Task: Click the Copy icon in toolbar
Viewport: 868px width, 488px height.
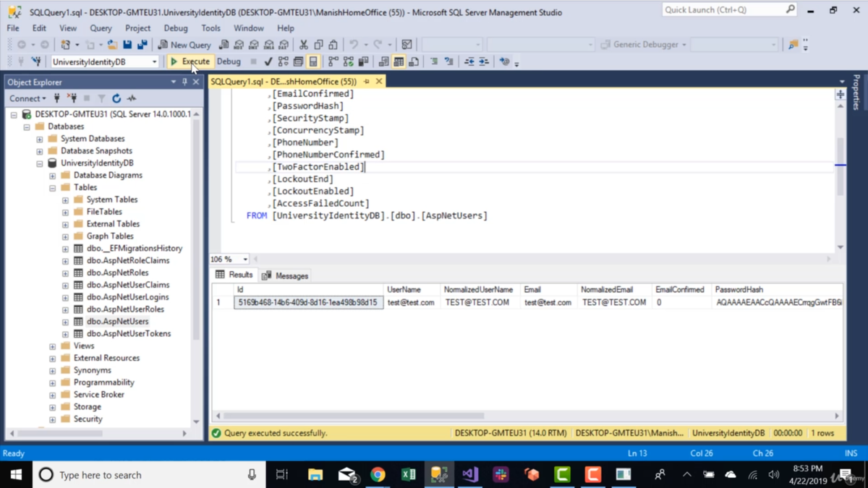Action: (x=319, y=45)
